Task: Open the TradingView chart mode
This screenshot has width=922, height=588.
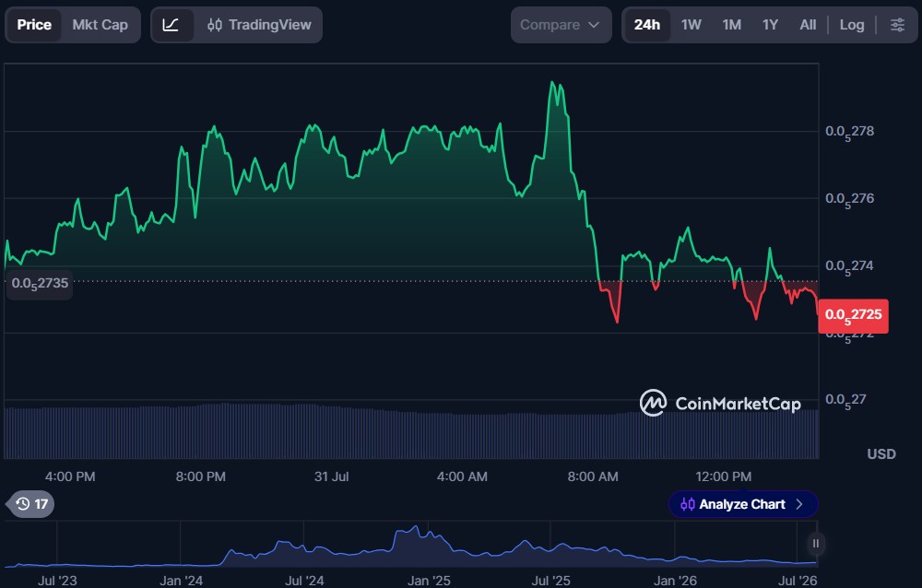Action: 259,25
